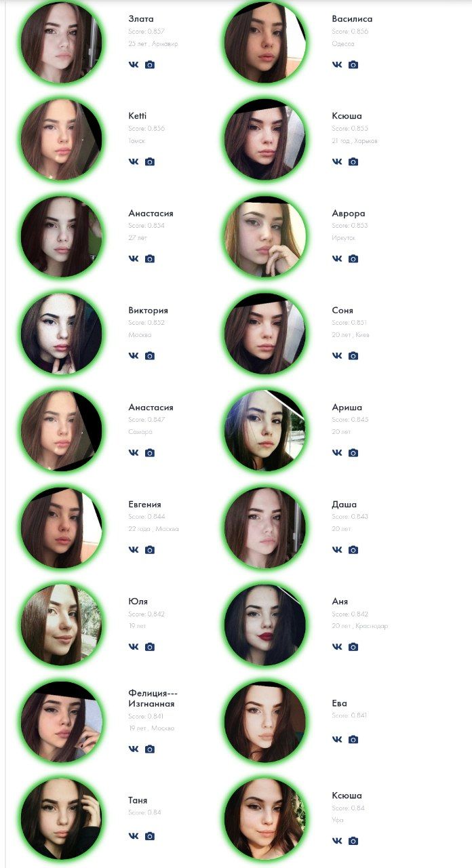The height and width of the screenshot is (868, 472).
Task: Click the camera icon under Ариша
Action: pos(353,453)
